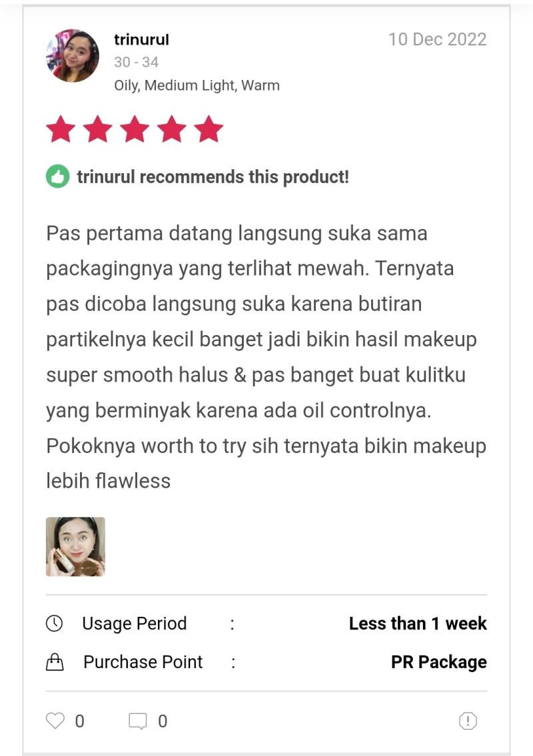533x756 pixels.
Task: Like the review with the heart icon
Action: point(55,721)
